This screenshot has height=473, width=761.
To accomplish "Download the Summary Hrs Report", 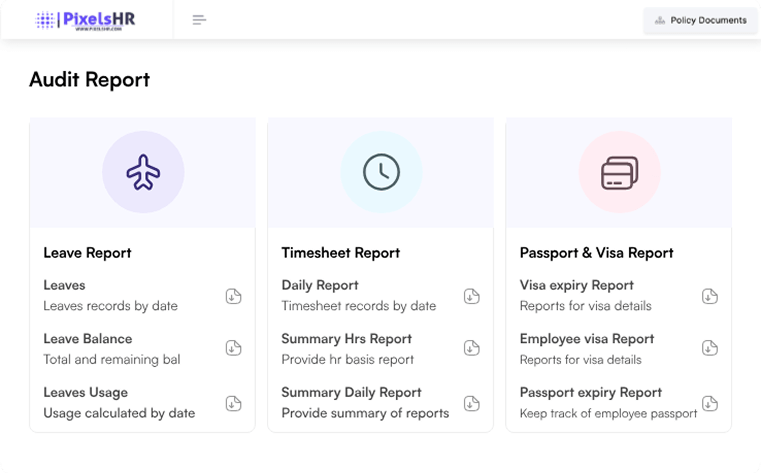I will 471,348.
